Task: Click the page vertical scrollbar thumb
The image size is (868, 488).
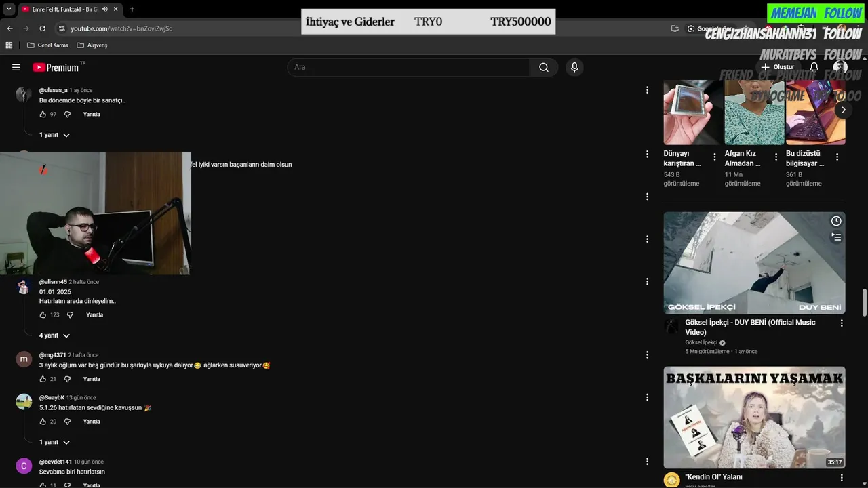Action: pyautogui.click(x=864, y=302)
